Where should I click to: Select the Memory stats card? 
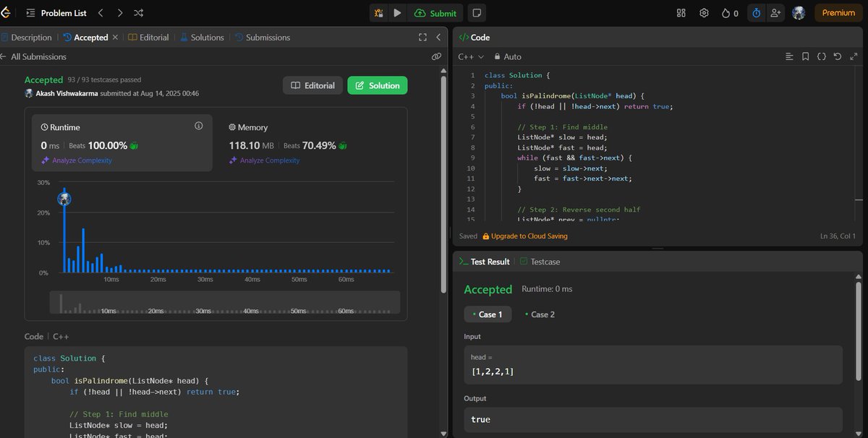[310, 143]
